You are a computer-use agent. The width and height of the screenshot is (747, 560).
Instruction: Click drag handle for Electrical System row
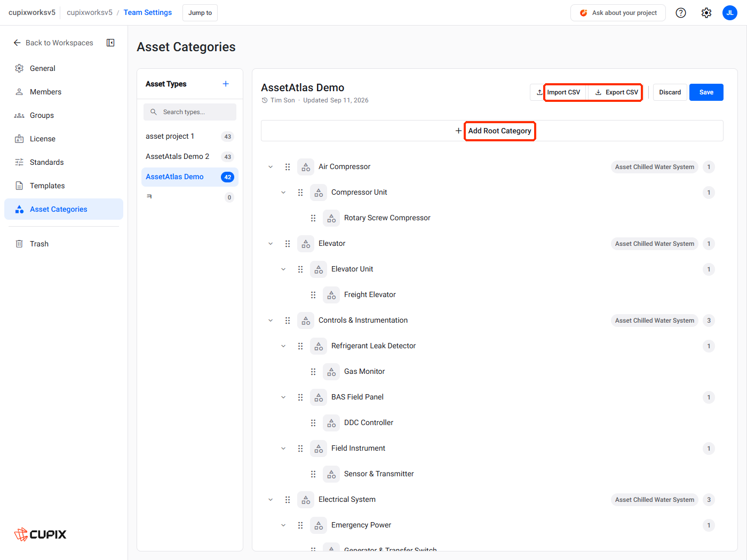[288, 500]
